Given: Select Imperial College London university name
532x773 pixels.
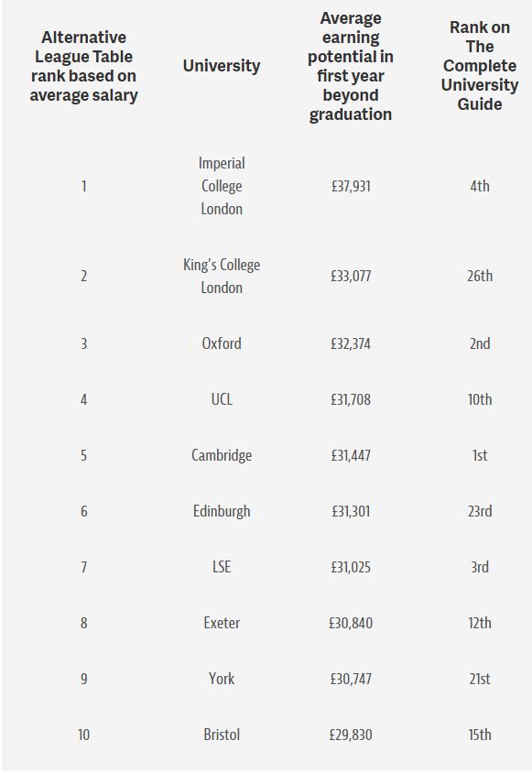Looking at the screenshot, I should (x=222, y=186).
